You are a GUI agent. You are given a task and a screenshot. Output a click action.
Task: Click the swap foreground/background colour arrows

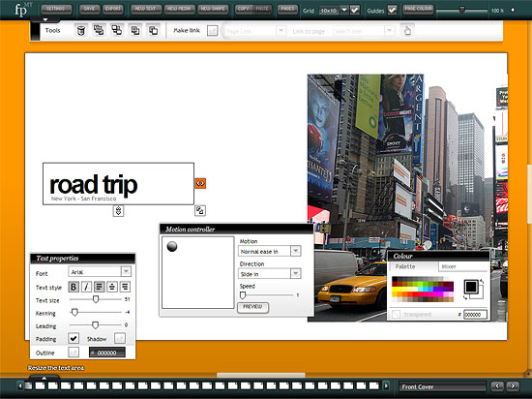pos(482,282)
